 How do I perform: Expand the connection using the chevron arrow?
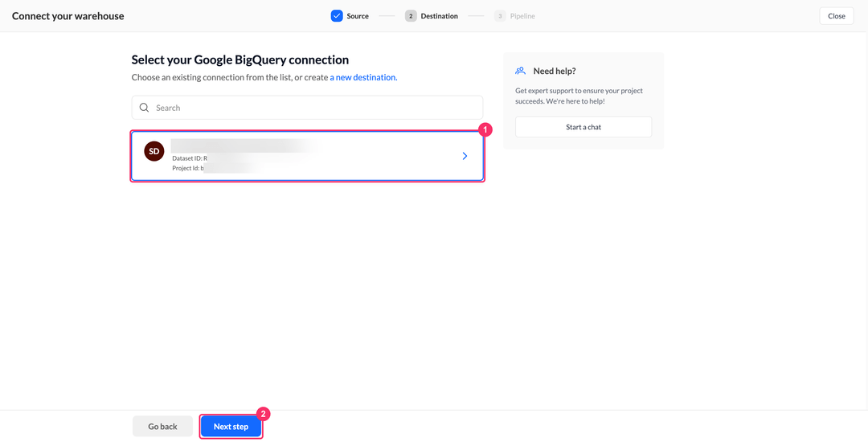pyautogui.click(x=465, y=156)
